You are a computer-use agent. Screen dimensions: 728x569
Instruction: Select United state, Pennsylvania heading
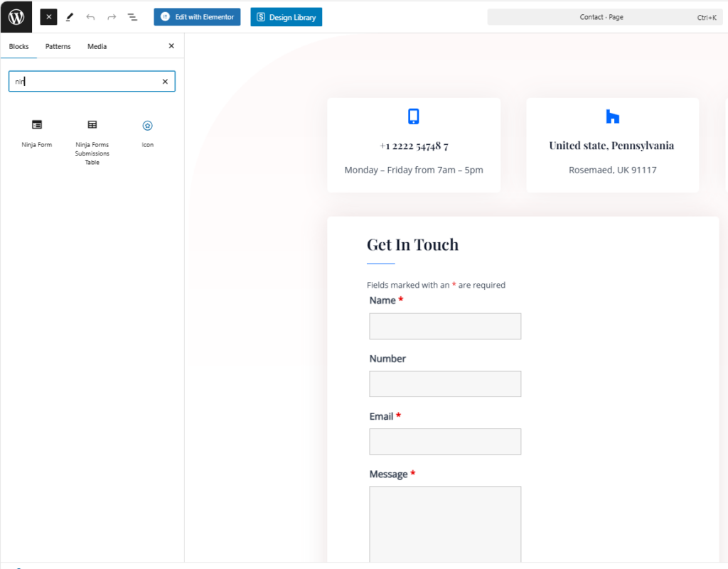pyautogui.click(x=611, y=146)
